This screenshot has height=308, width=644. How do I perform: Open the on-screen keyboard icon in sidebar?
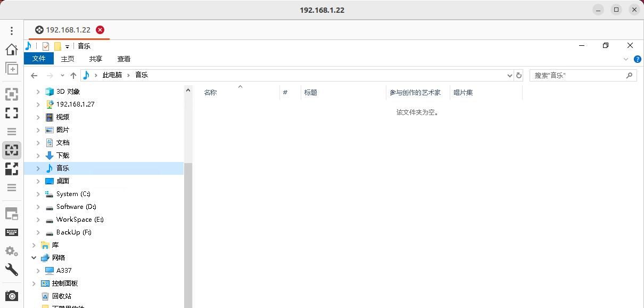click(12, 232)
